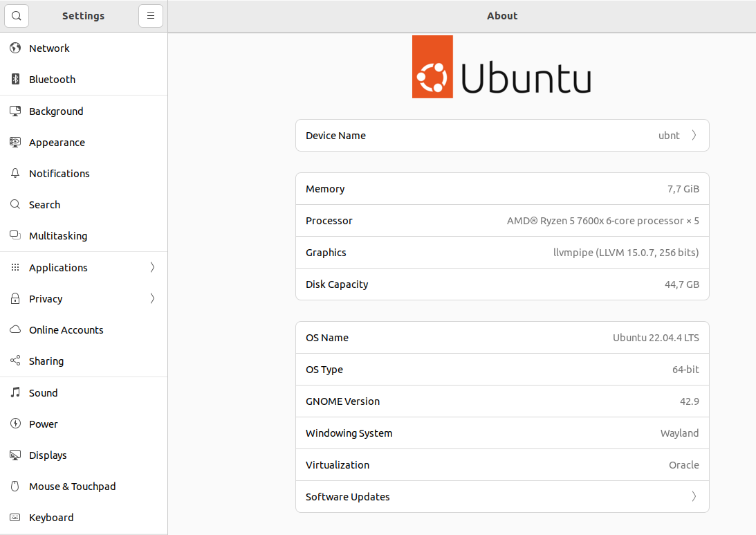The width and height of the screenshot is (756, 535).
Task: Click the Privacy lock icon
Action: [x=15, y=298]
